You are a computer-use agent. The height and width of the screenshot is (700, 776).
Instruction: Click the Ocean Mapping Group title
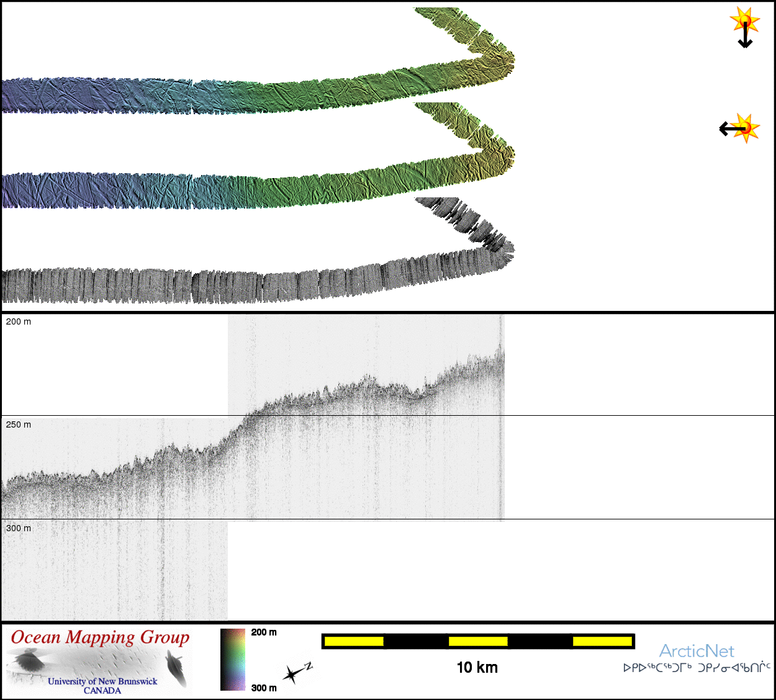100,638
